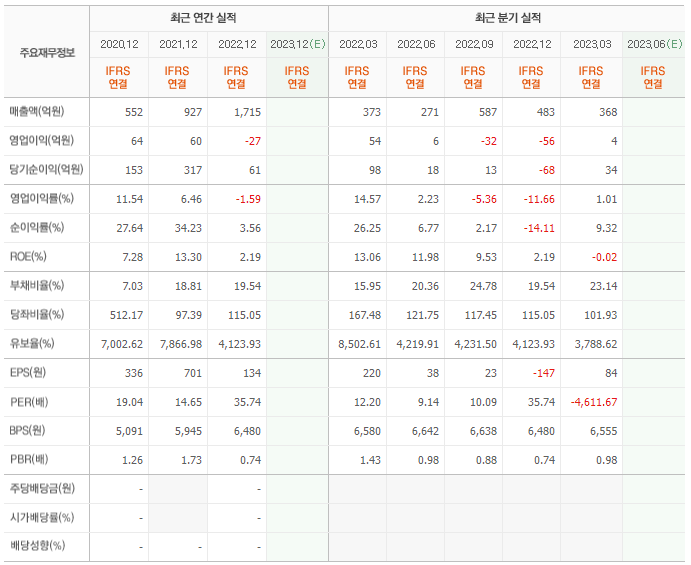
Task: Click the 최근 연간 실적 header
Action: click(204, 18)
